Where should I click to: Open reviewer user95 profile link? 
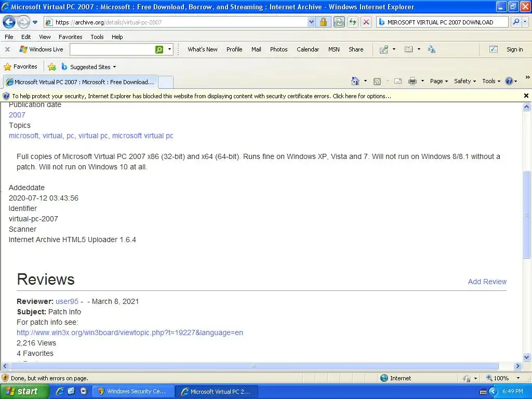click(x=67, y=301)
